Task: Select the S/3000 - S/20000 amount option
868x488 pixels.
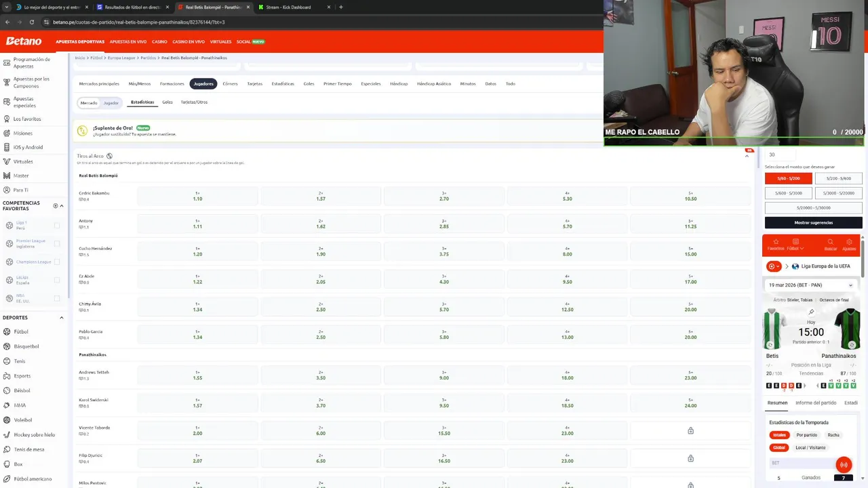Action: pos(838,193)
